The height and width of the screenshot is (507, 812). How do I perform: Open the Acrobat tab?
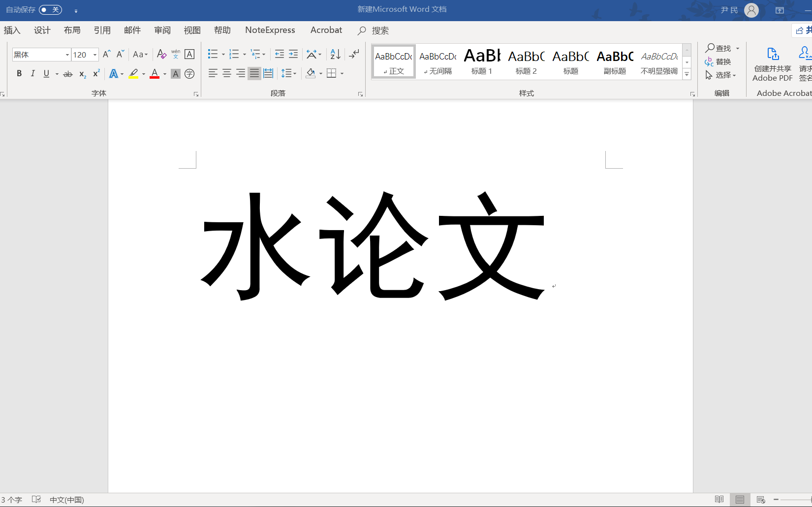tap(326, 30)
